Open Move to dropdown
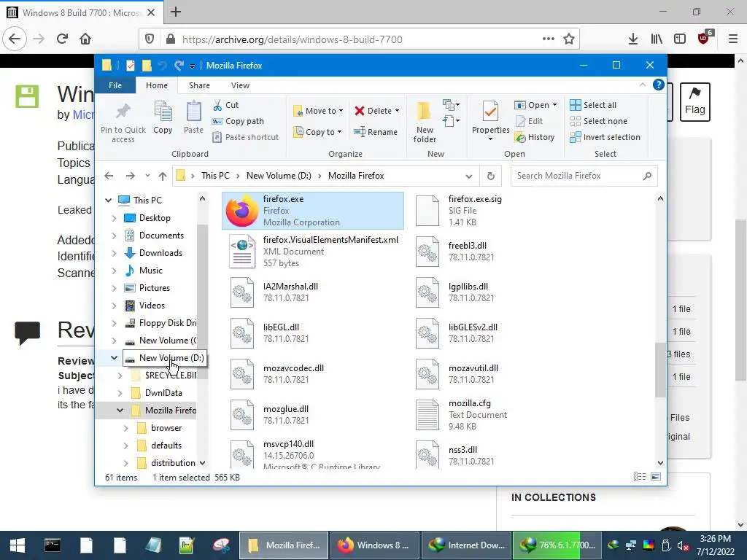 tap(318, 111)
